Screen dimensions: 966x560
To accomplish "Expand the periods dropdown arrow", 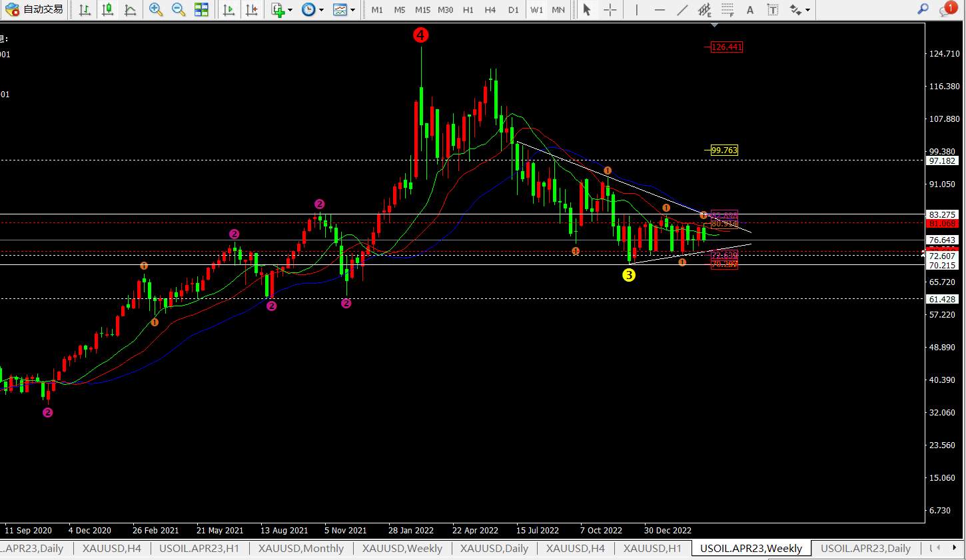I will (x=321, y=10).
